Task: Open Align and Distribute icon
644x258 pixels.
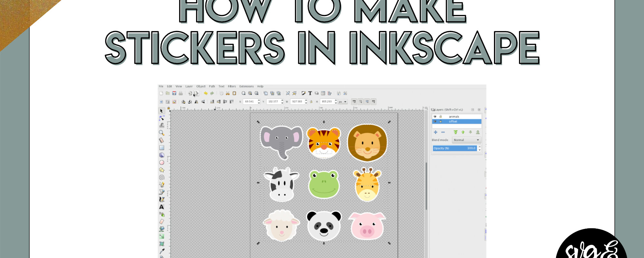Action: click(329, 93)
